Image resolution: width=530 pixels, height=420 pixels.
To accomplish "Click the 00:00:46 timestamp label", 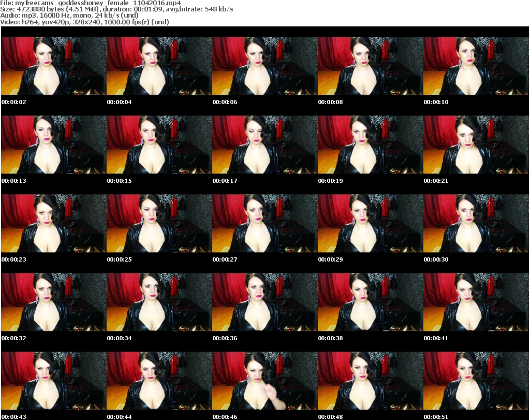I will (225, 417).
